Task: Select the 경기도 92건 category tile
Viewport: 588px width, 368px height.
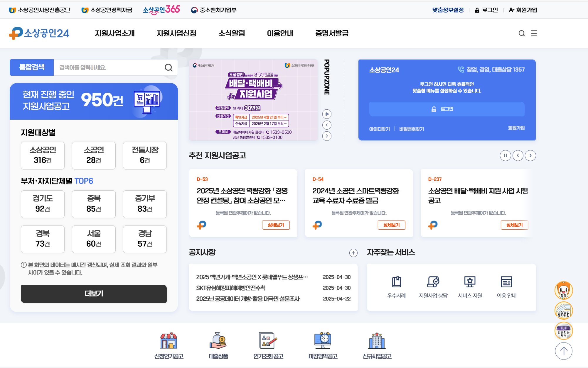Action: coord(43,204)
